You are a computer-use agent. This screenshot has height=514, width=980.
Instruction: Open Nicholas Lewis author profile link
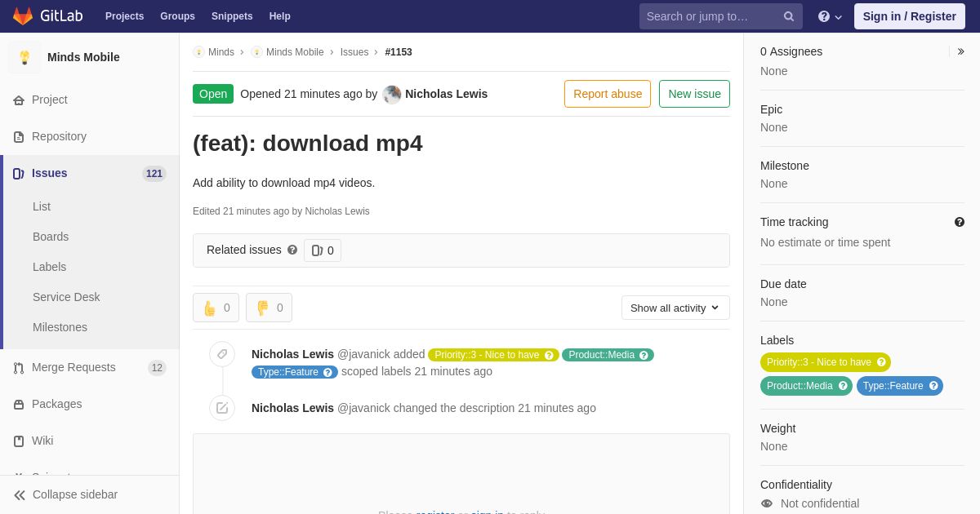(x=446, y=94)
